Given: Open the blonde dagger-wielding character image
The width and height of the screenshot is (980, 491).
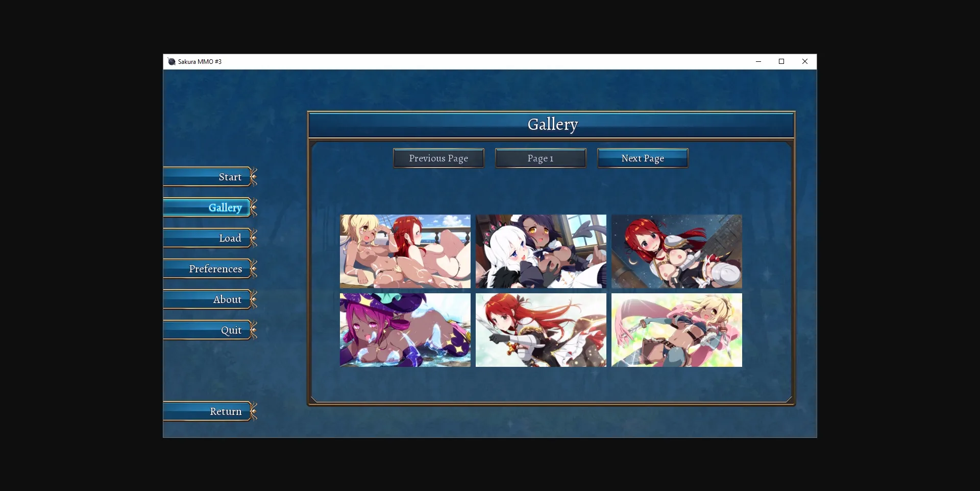Looking at the screenshot, I should (x=676, y=330).
